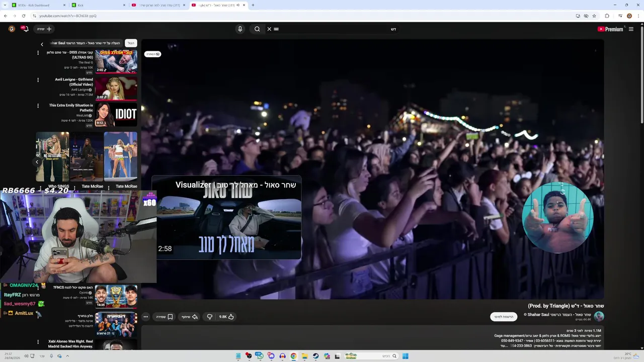Image resolution: width=644 pixels, height=362 pixels.
Task: Bookmark this page with the star icon
Action: (x=594, y=16)
